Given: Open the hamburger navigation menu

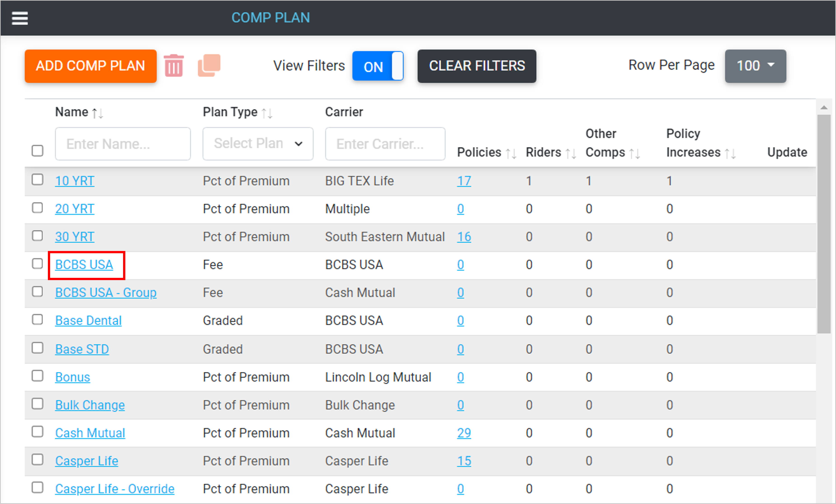Looking at the screenshot, I should coord(20,18).
